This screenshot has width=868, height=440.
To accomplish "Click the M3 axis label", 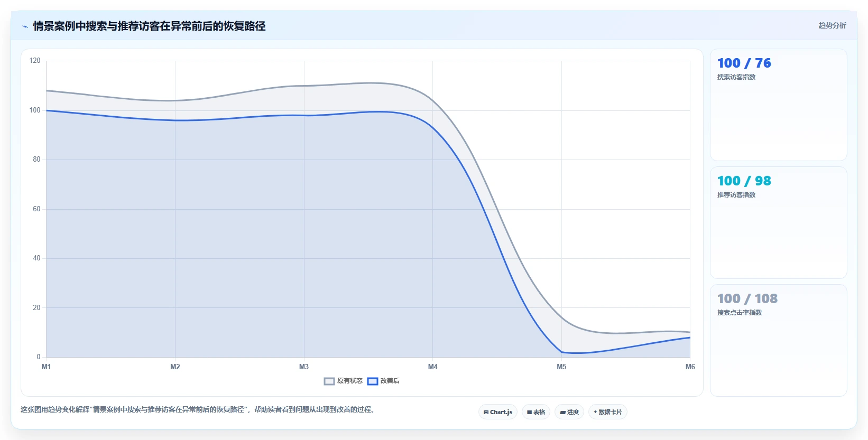I will (x=304, y=367).
